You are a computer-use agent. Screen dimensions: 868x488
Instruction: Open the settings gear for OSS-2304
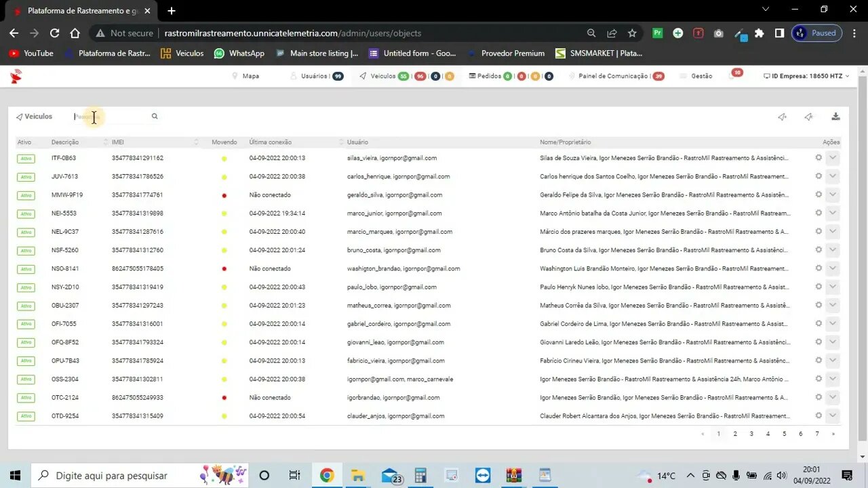point(818,379)
